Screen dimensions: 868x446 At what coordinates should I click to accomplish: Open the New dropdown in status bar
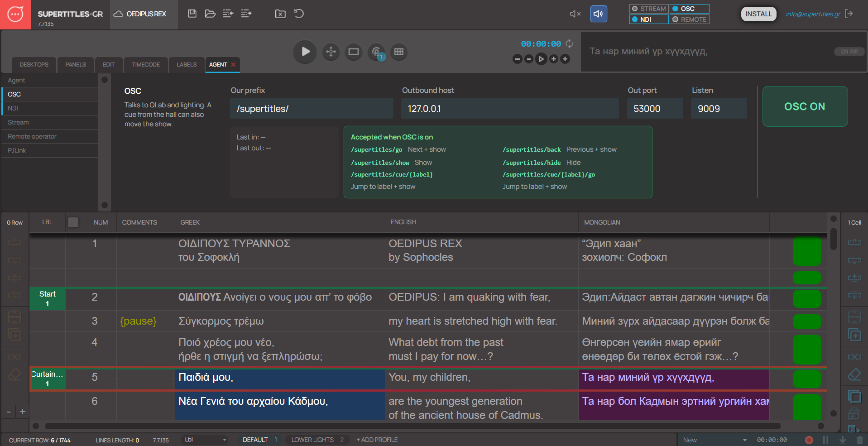[715, 440]
